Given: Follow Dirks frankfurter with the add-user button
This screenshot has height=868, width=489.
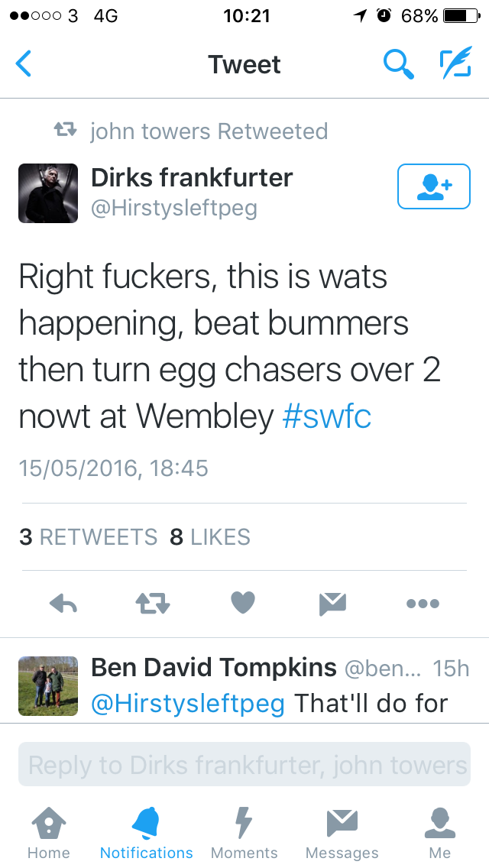Looking at the screenshot, I should point(434,186).
